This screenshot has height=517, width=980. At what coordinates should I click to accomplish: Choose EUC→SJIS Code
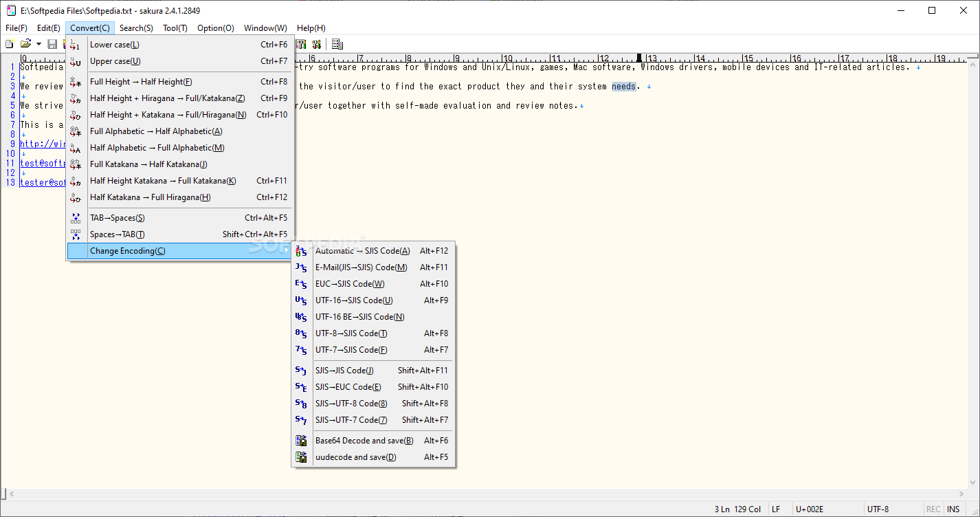pyautogui.click(x=373, y=284)
